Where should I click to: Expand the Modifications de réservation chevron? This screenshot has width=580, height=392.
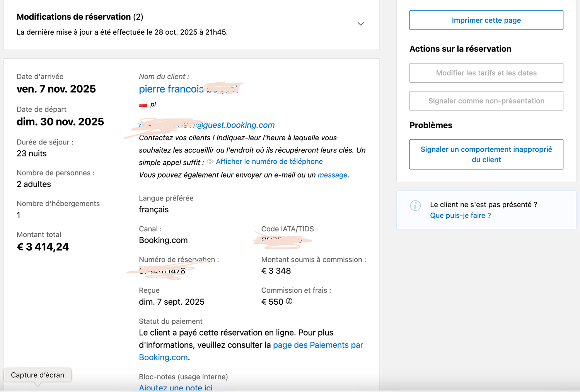360,24
